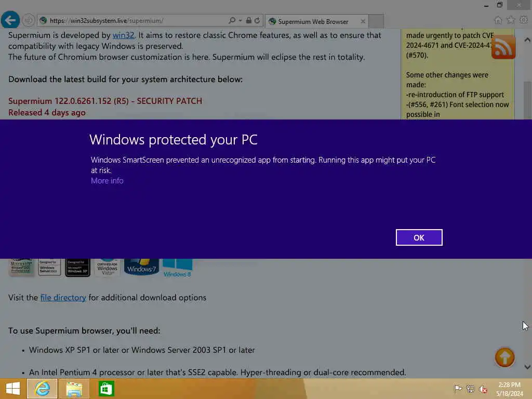Click the 'Released 4 days ago' text
The image size is (532, 399).
47,113
